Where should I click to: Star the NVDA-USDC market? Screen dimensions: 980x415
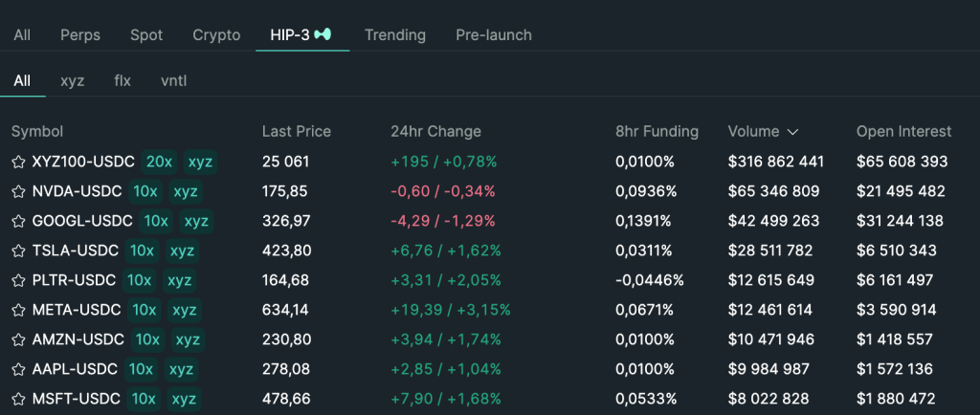18,192
